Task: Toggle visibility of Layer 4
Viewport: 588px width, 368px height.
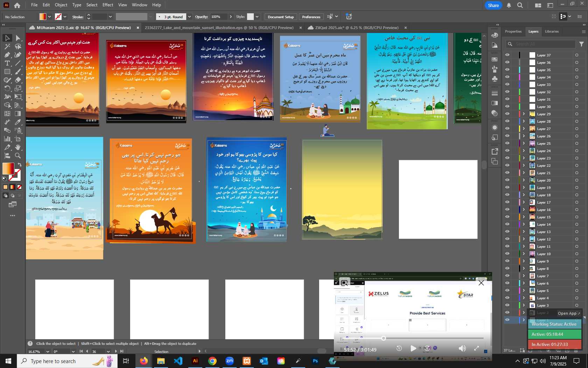Action: (507, 298)
